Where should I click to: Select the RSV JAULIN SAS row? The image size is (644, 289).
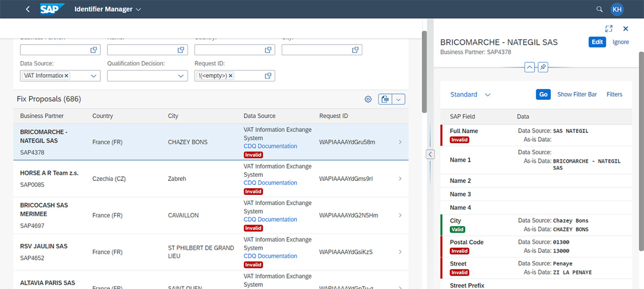click(211, 251)
